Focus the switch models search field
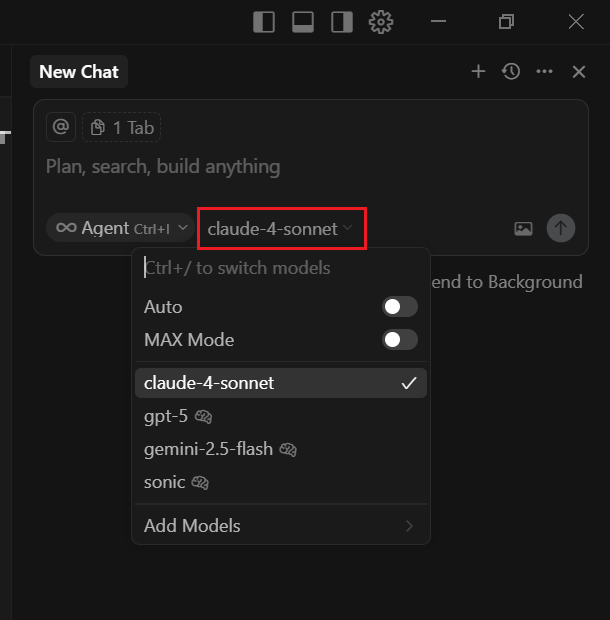 pos(281,268)
